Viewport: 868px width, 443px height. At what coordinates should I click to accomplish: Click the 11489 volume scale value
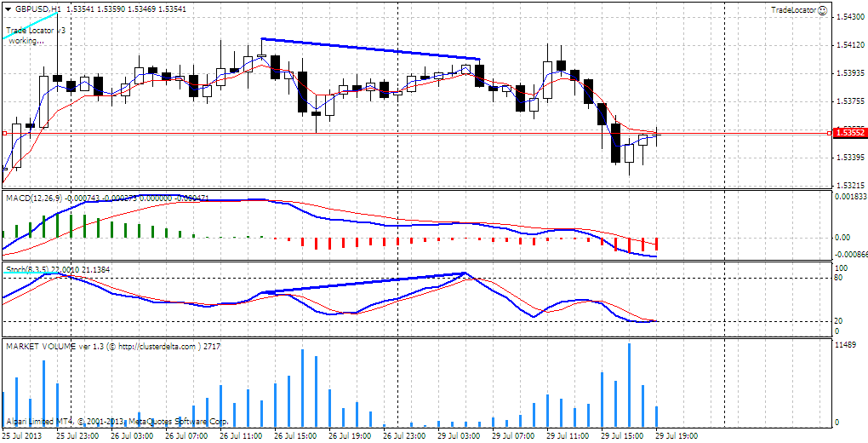845,345
